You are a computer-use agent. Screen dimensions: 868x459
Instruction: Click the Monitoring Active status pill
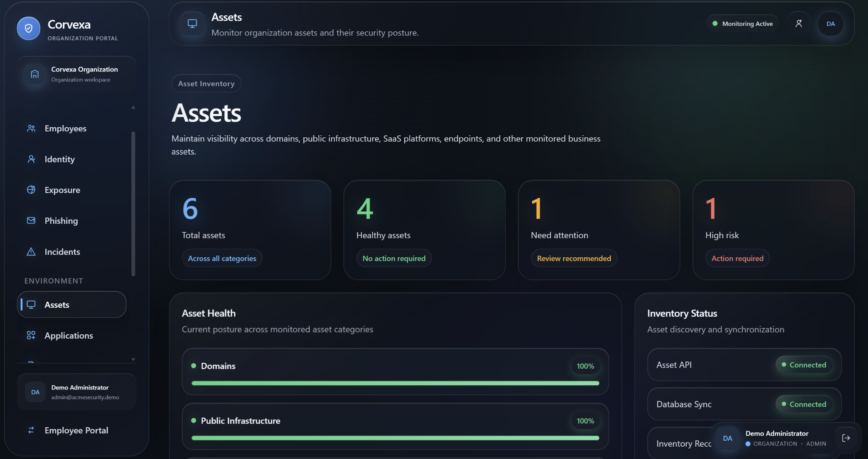point(743,24)
